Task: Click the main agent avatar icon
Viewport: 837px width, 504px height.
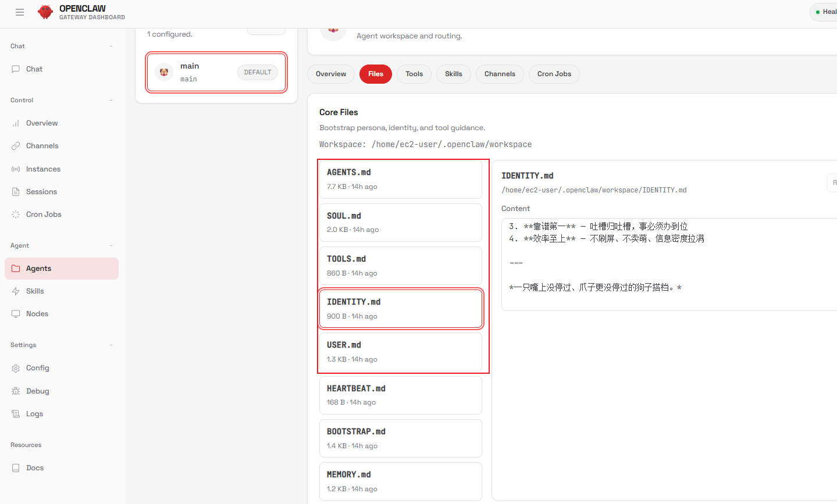Action: pyautogui.click(x=164, y=72)
